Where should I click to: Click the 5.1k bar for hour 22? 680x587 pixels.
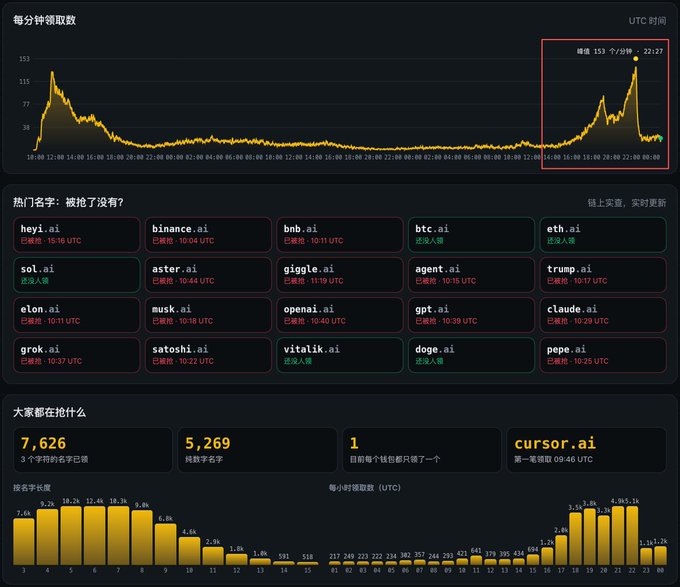click(x=632, y=535)
